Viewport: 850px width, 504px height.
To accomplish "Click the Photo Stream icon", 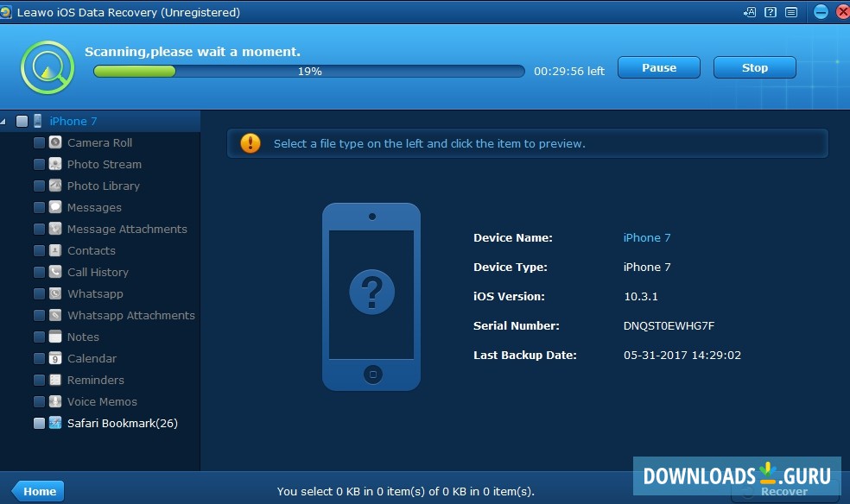I will [55, 164].
